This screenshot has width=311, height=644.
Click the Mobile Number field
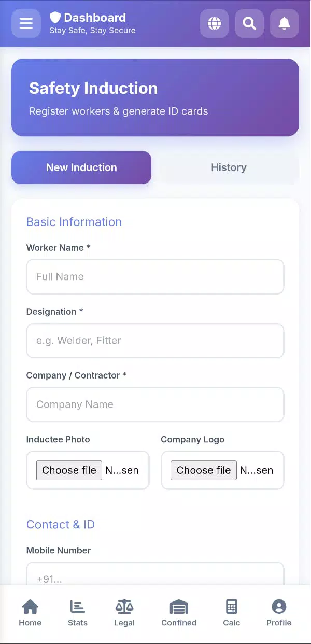155,575
